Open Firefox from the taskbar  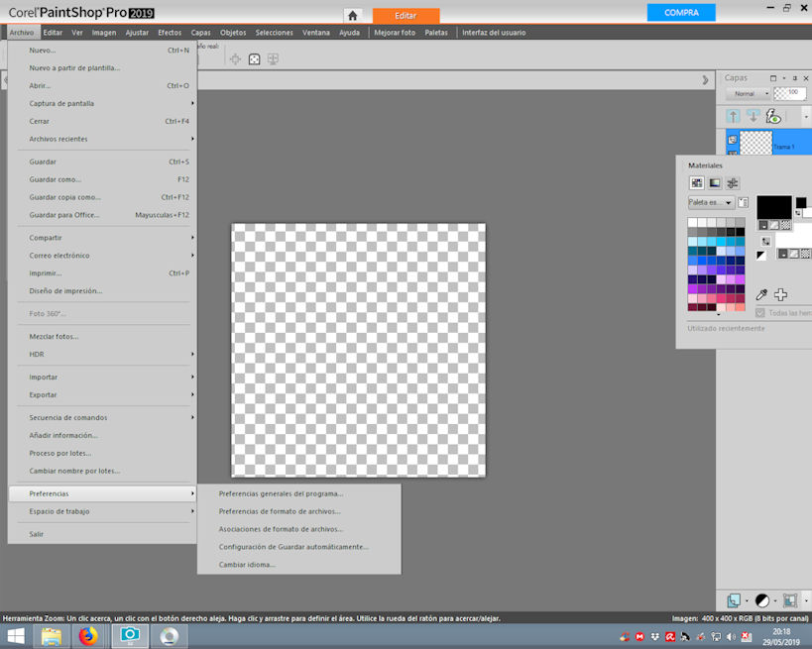click(x=88, y=636)
